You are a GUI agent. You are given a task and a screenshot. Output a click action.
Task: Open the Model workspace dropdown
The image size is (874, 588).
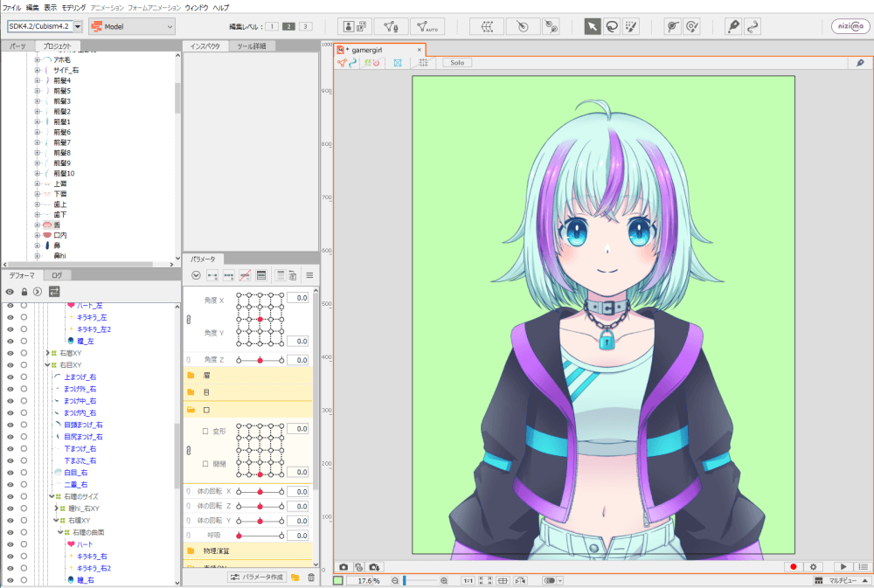[x=132, y=26]
